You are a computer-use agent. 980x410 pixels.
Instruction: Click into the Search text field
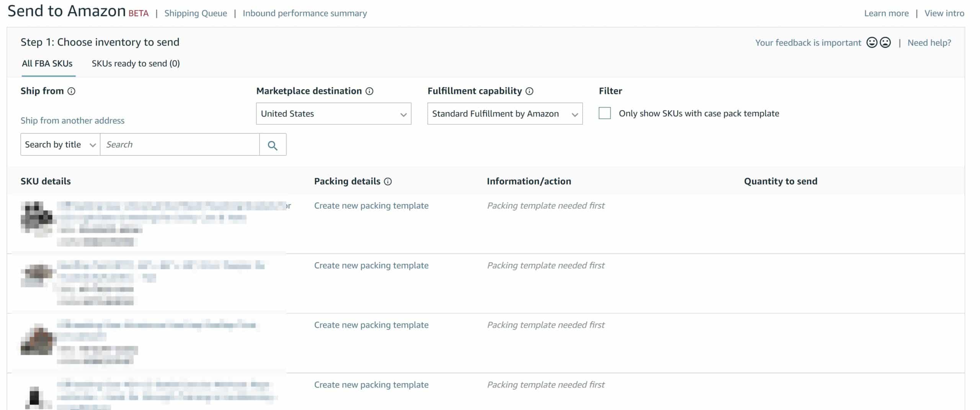coord(180,145)
